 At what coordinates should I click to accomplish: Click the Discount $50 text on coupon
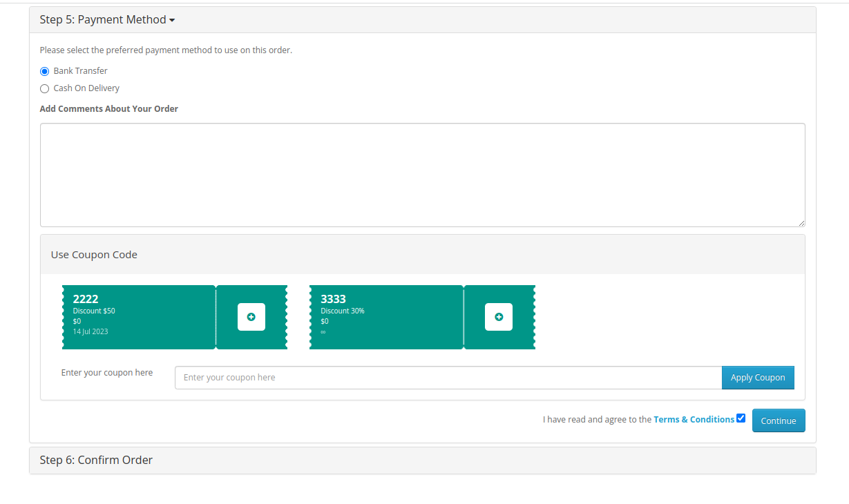(94, 311)
